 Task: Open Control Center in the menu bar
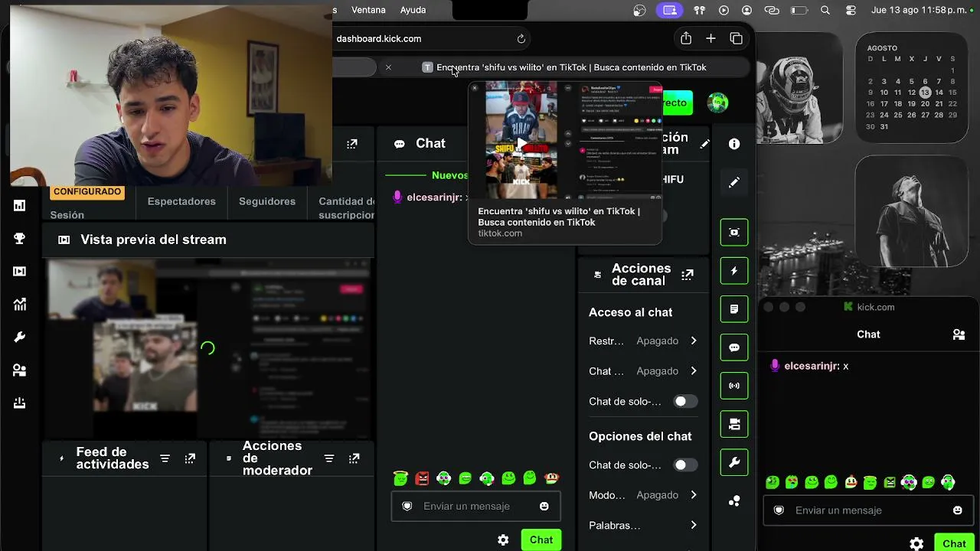(851, 10)
